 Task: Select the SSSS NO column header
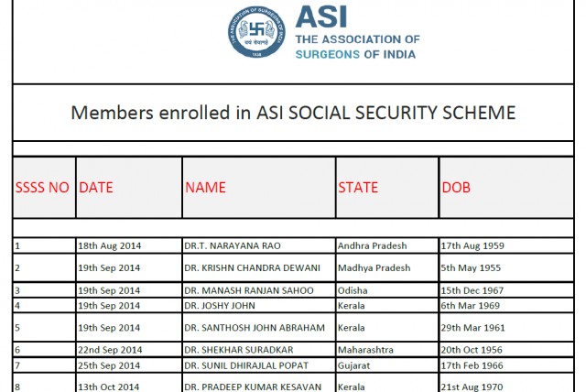(42, 188)
